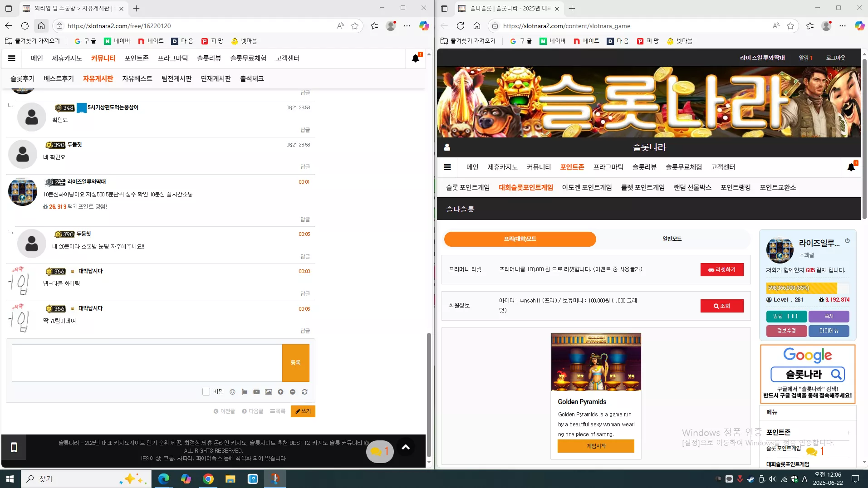Click the notification bell in the right window

tap(851, 167)
